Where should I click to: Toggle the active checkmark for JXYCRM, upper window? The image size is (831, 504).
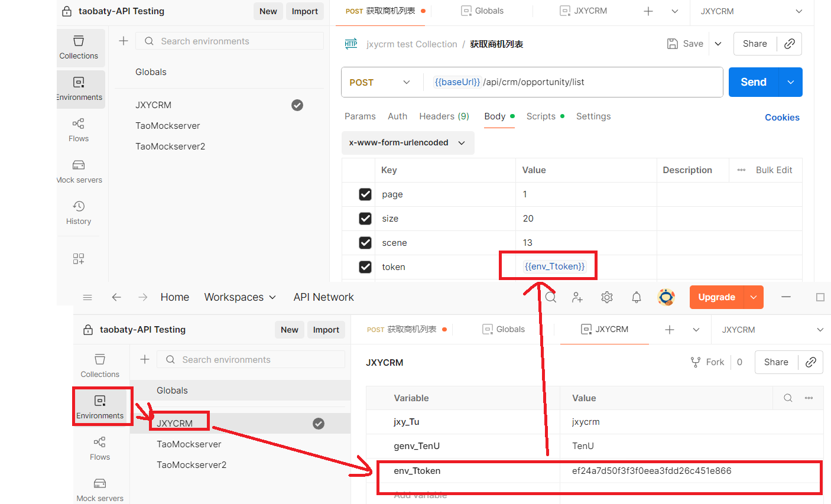point(297,105)
